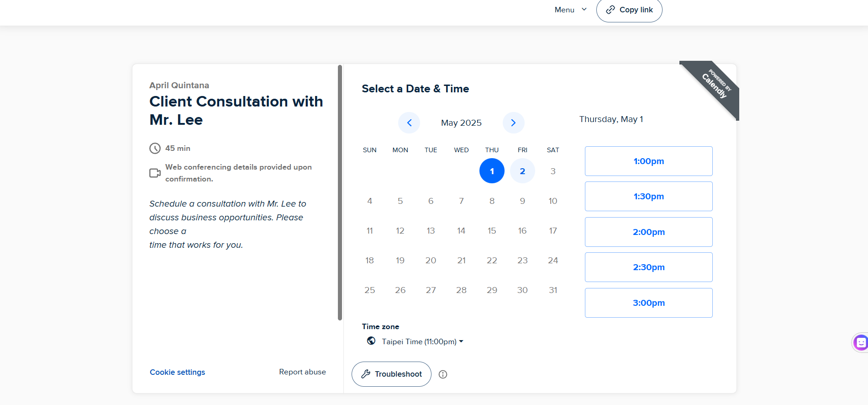Click the left panel vertical scrollbar
868x405 pixels.
coord(340,192)
